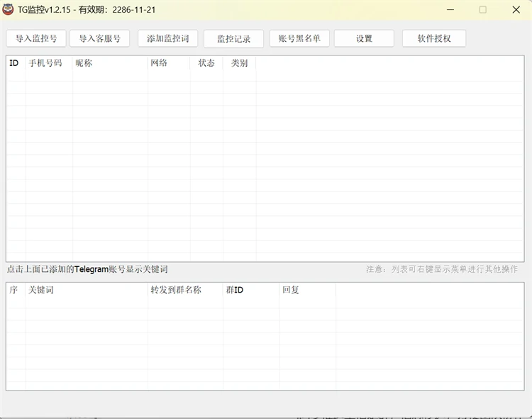Click the 状态 column header
Image resolution: width=532 pixels, height=419 pixels.
[206, 63]
